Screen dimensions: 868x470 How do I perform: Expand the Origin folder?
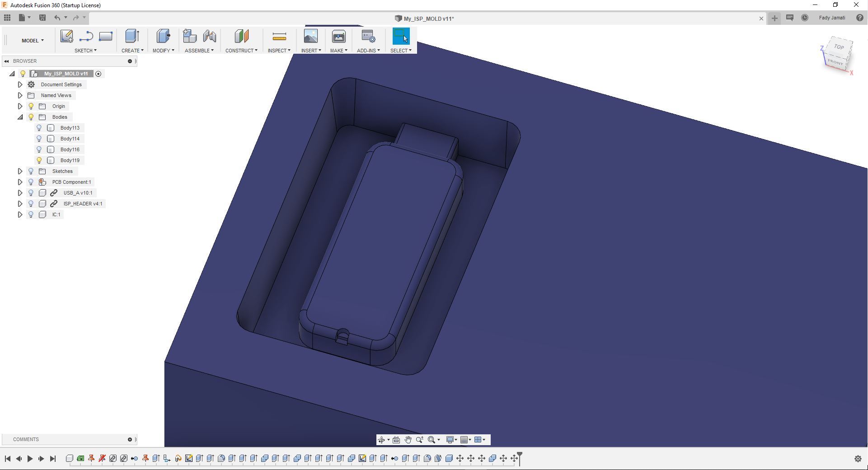tap(20, 106)
